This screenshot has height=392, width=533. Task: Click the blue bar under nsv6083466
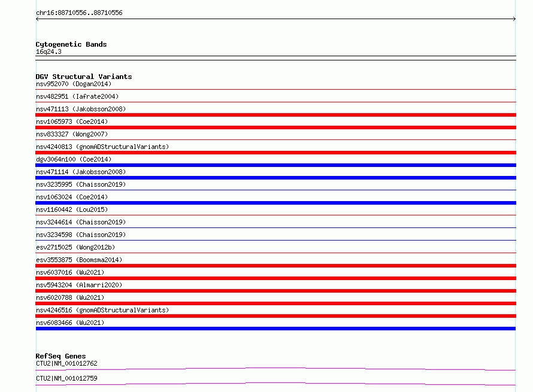pos(275,329)
